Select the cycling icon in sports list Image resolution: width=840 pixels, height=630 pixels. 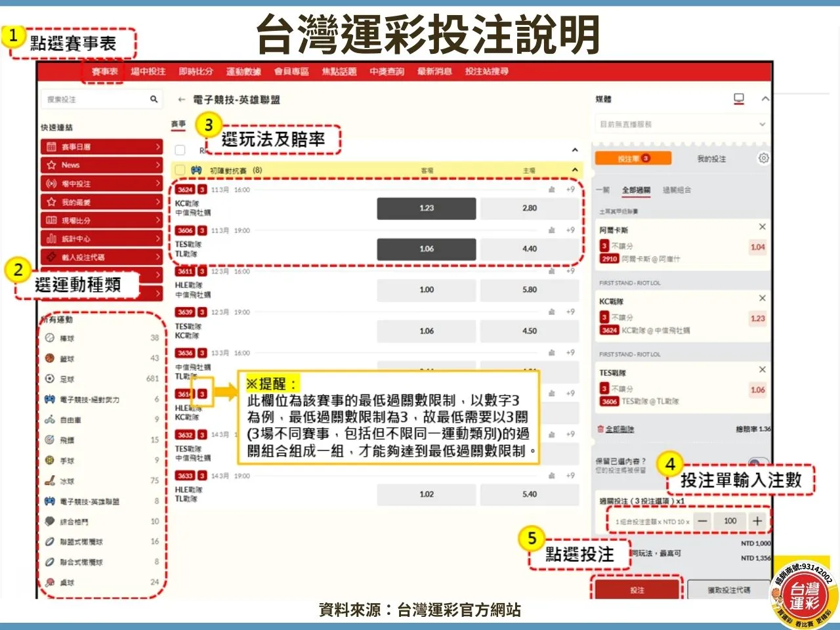point(50,419)
